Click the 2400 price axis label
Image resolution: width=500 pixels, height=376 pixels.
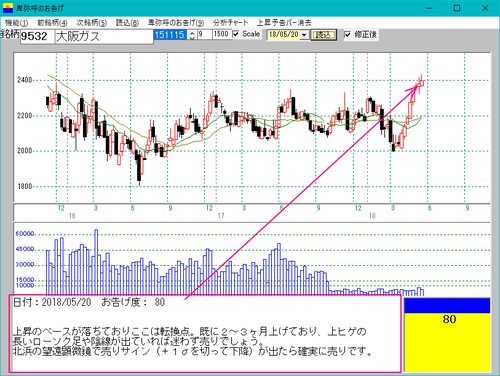pos(24,80)
